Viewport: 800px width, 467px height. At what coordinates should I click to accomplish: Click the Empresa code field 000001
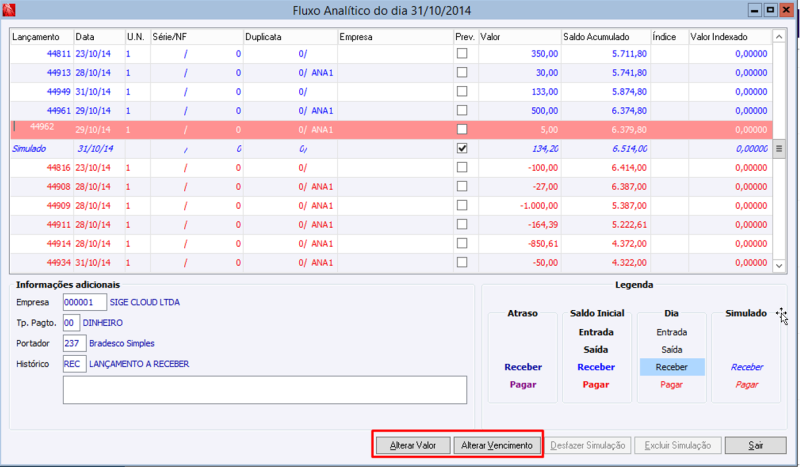coord(85,302)
